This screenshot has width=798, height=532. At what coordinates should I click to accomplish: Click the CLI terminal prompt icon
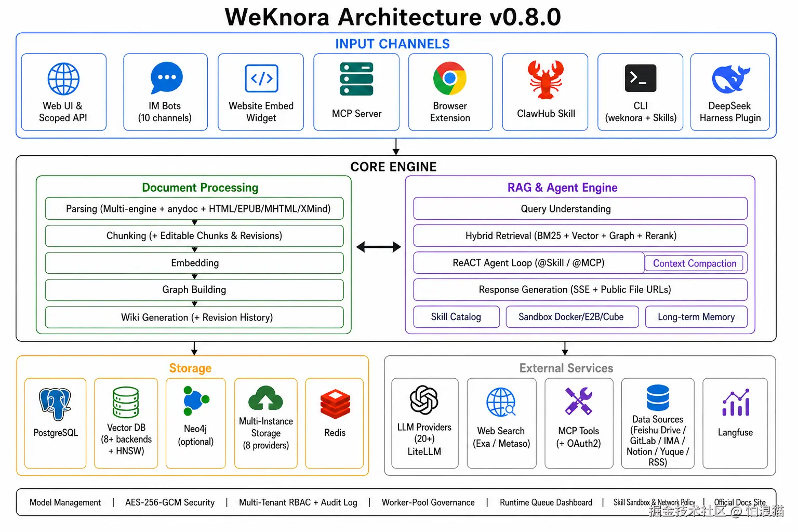point(640,78)
